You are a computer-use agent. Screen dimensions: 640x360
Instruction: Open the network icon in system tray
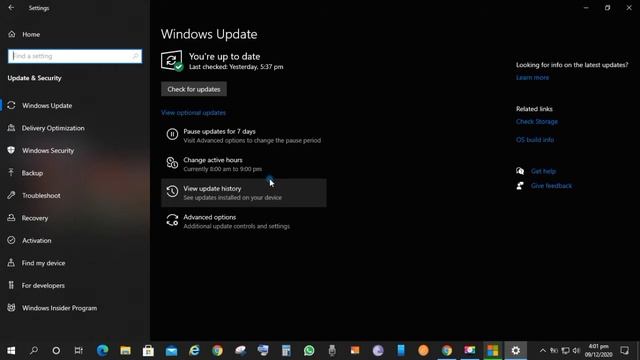click(565, 350)
